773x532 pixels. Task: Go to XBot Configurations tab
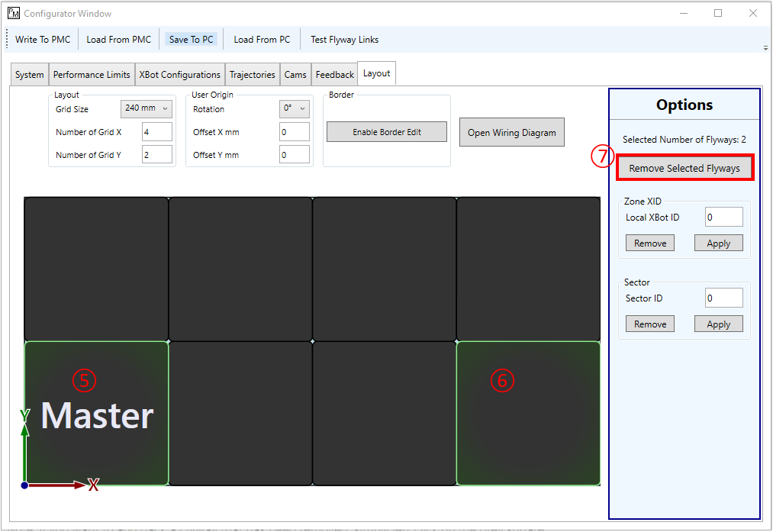coord(179,75)
